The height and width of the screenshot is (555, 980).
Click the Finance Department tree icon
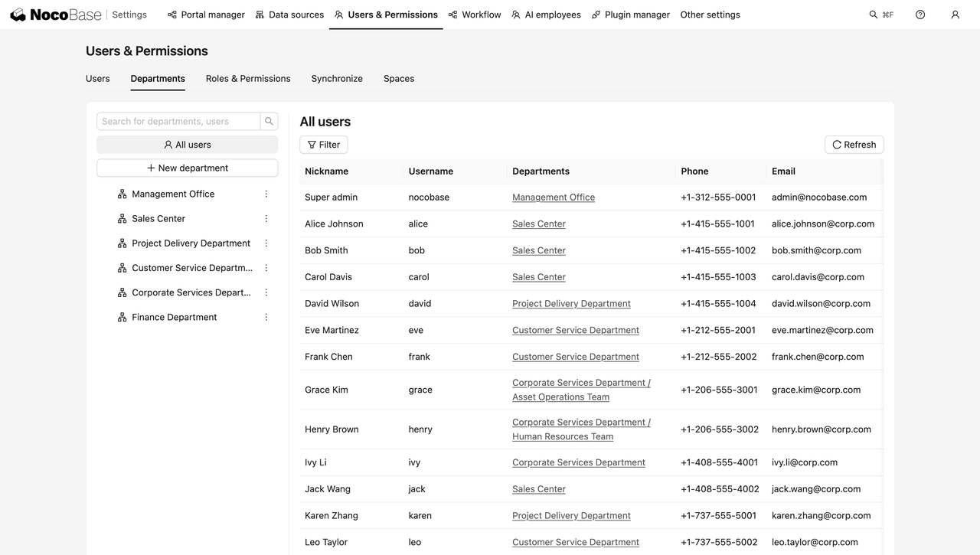[x=122, y=317]
